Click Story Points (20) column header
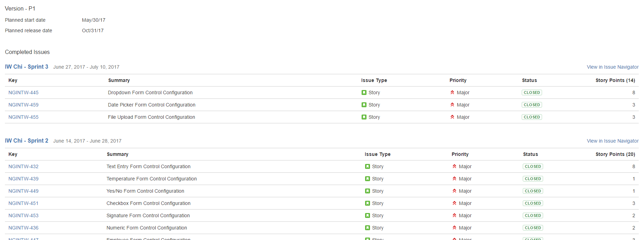The image size is (644, 240). [615, 154]
